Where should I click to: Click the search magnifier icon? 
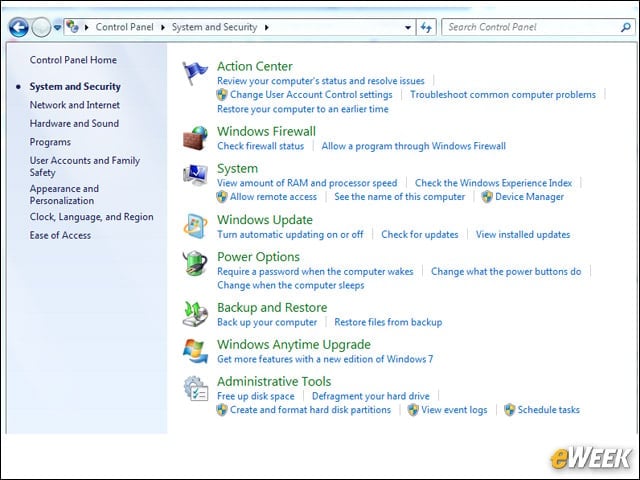coord(626,27)
